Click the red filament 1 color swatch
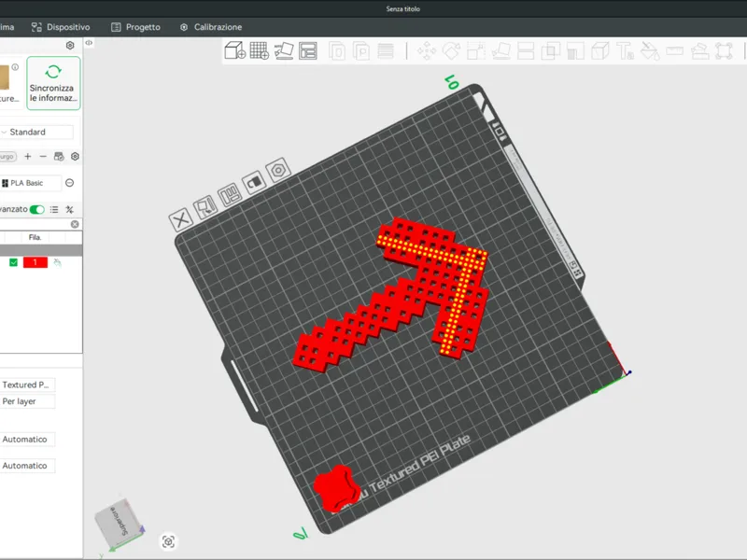Image resolution: width=747 pixels, height=560 pixels. [35, 262]
